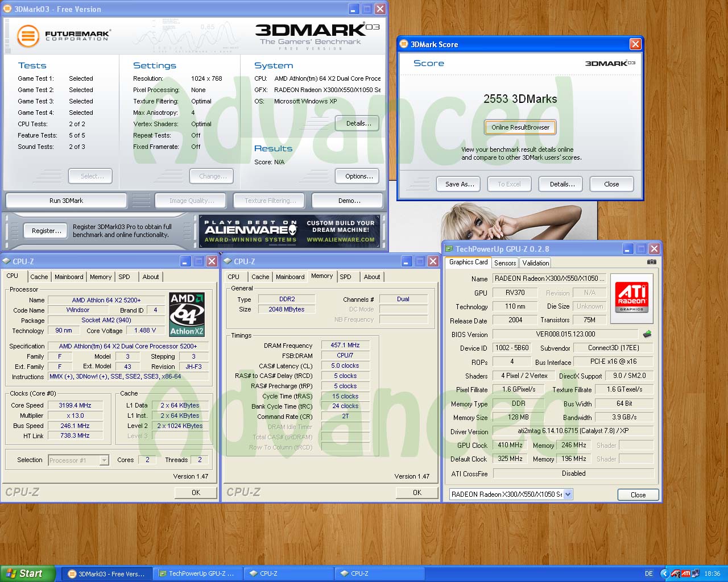Click the 2048 MBytes memory size value
The image size is (728, 582).
[x=287, y=309]
